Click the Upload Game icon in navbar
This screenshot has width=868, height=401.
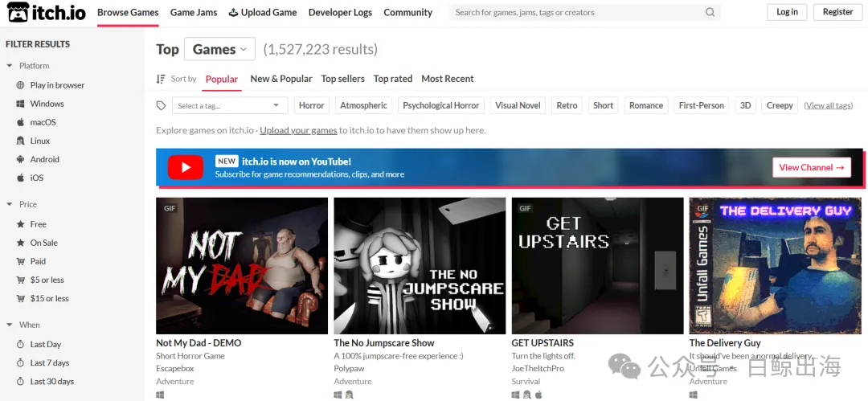pos(234,12)
